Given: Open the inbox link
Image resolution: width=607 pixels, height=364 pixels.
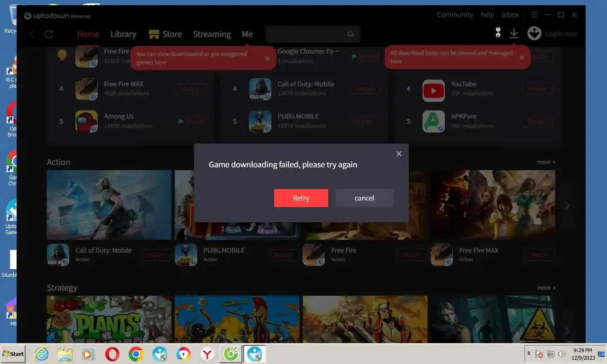Looking at the screenshot, I should click(510, 15).
